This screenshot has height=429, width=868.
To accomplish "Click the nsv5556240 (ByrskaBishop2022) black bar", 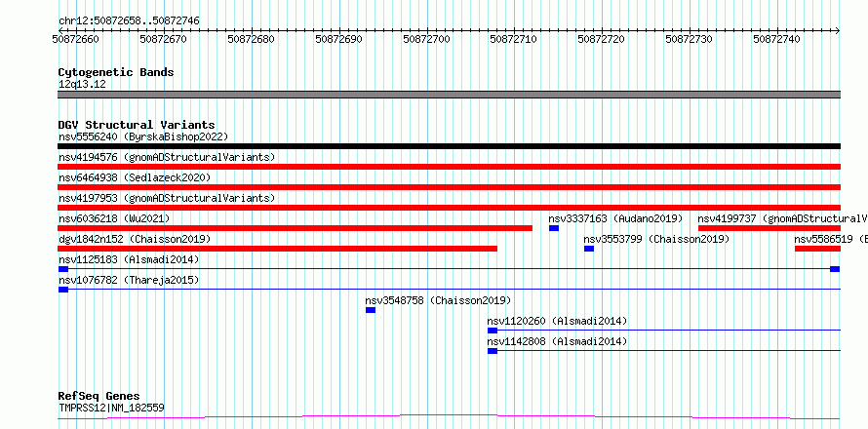I will coord(449,146).
